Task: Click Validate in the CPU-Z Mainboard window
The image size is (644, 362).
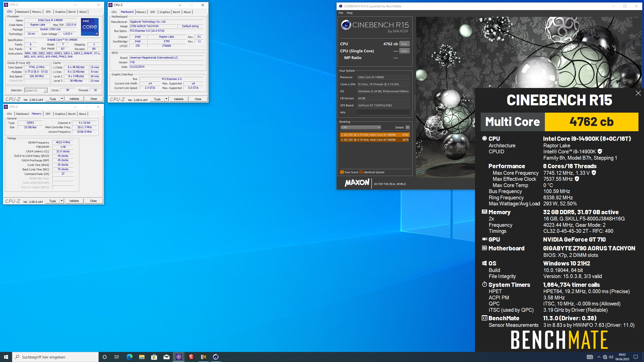Action: [179, 99]
